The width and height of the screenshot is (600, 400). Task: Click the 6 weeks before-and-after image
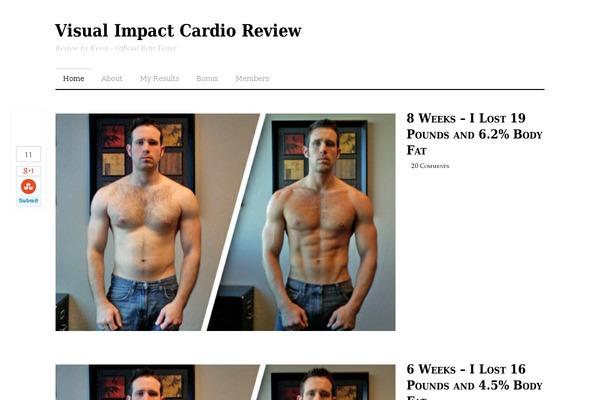click(x=225, y=382)
